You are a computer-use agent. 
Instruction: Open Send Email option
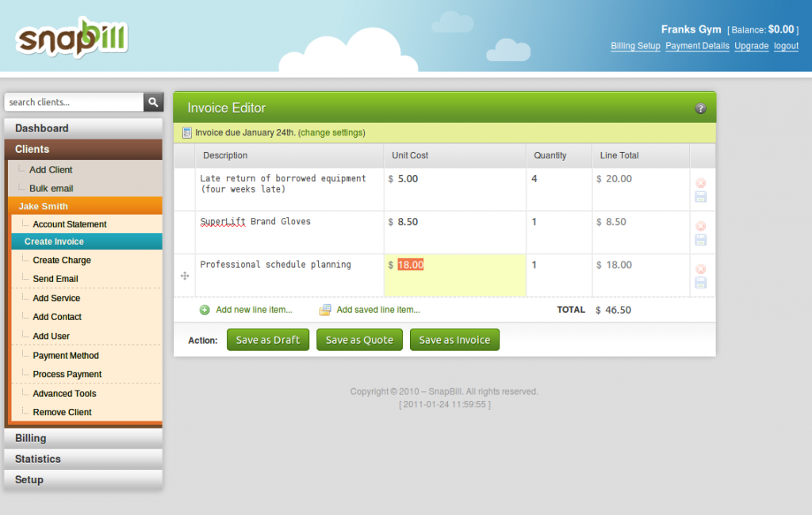point(56,279)
